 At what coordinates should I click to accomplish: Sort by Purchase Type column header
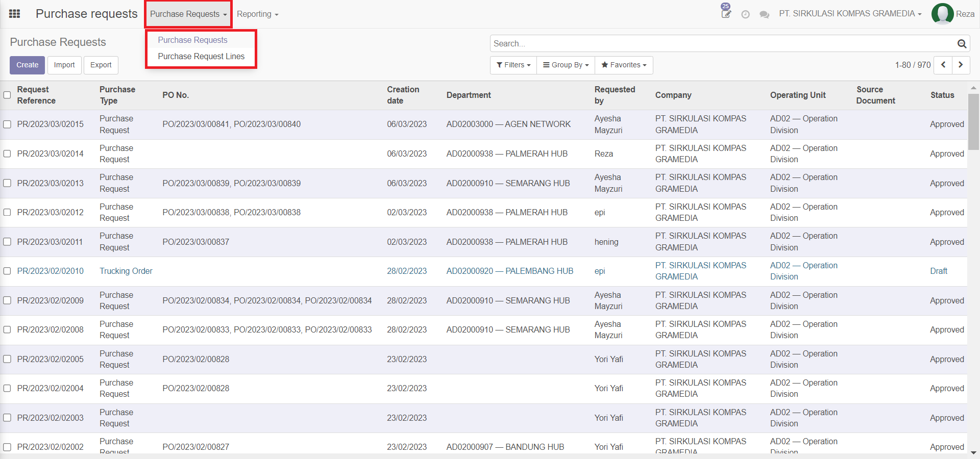coord(117,95)
